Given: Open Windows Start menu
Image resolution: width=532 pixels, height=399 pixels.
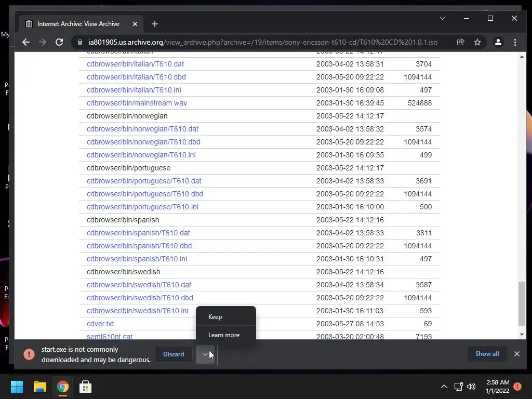Looking at the screenshot, I should click(17, 387).
